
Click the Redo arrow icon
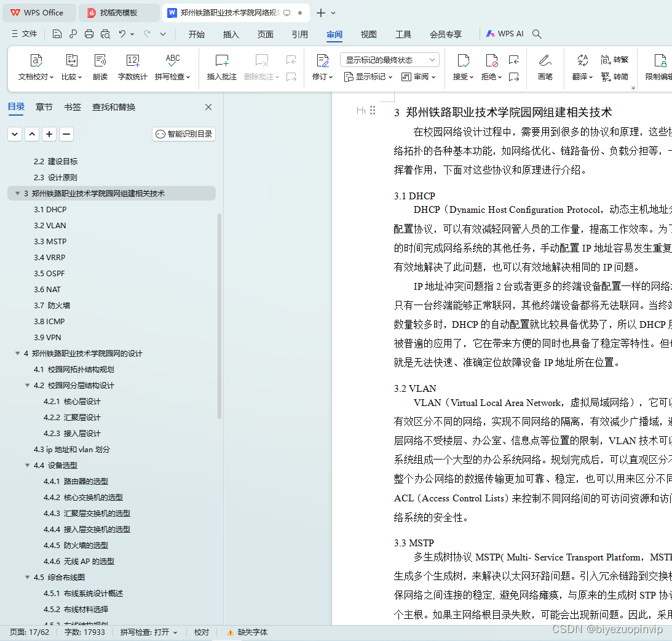(147, 34)
